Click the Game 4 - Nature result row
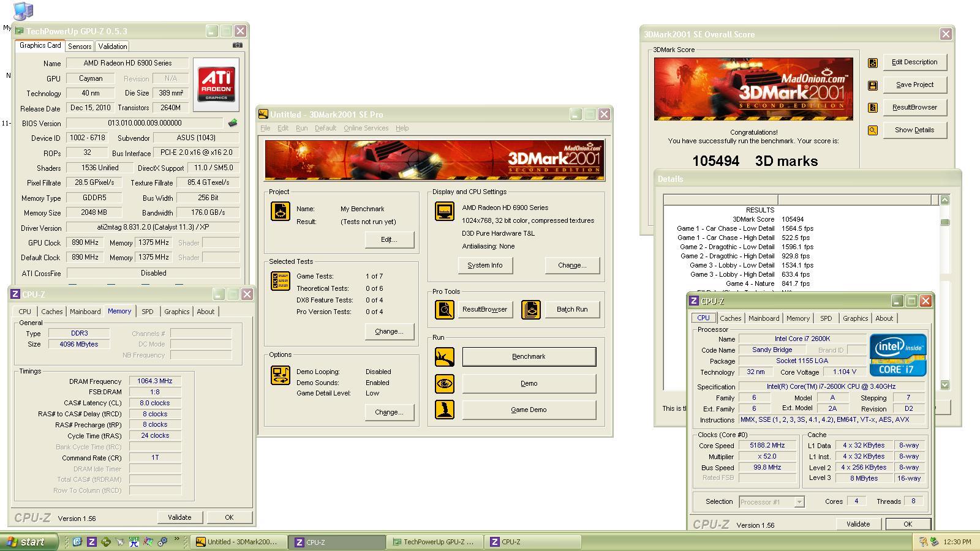The height and width of the screenshot is (551, 980). [x=800, y=284]
